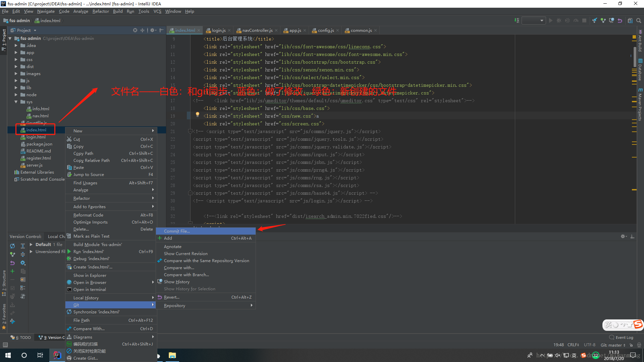Click the purple Revert toolbar icon

tap(620, 20)
